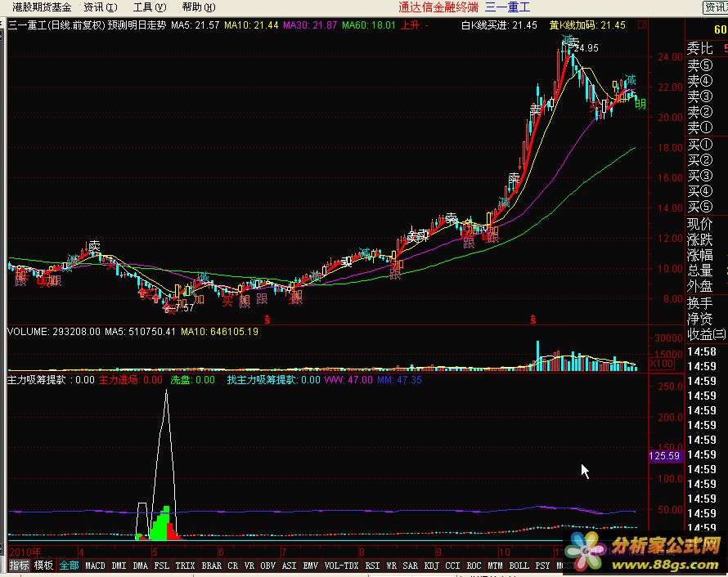Viewport: 728px width, 577px height.
Task: Click the 主力进场: 0.00 red label
Action: 130,380
